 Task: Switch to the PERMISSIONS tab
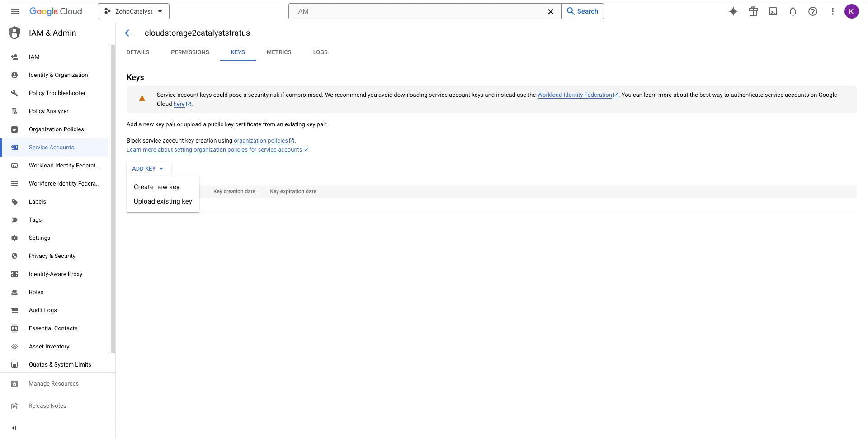pos(190,52)
